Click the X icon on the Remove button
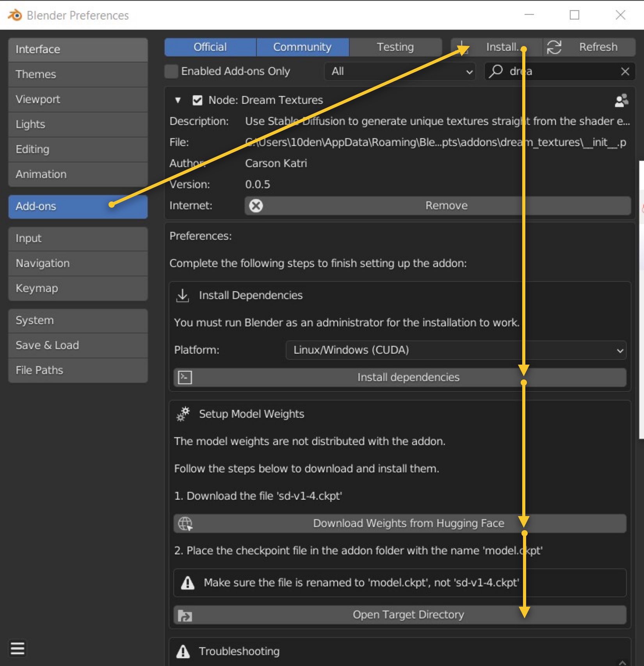The width and height of the screenshot is (644, 666). (x=256, y=206)
